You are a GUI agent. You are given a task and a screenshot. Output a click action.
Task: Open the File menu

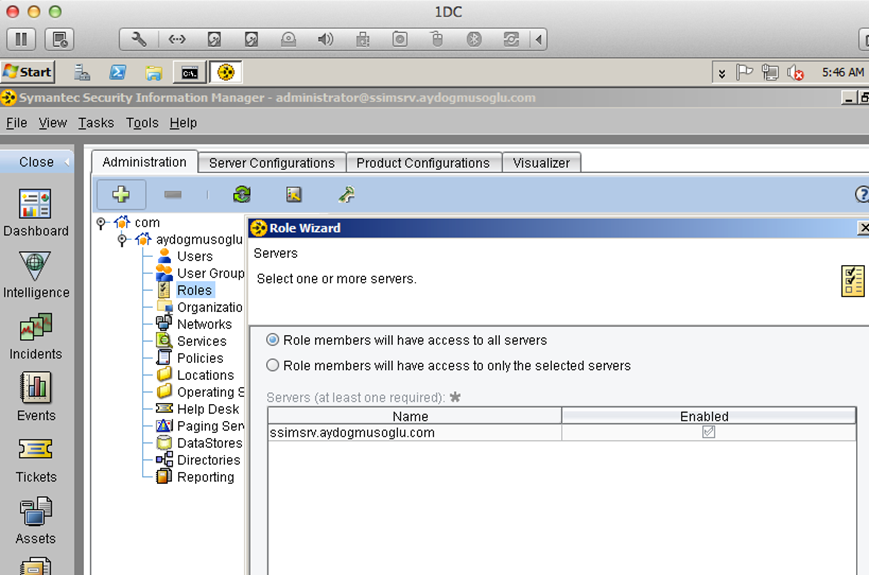17,122
